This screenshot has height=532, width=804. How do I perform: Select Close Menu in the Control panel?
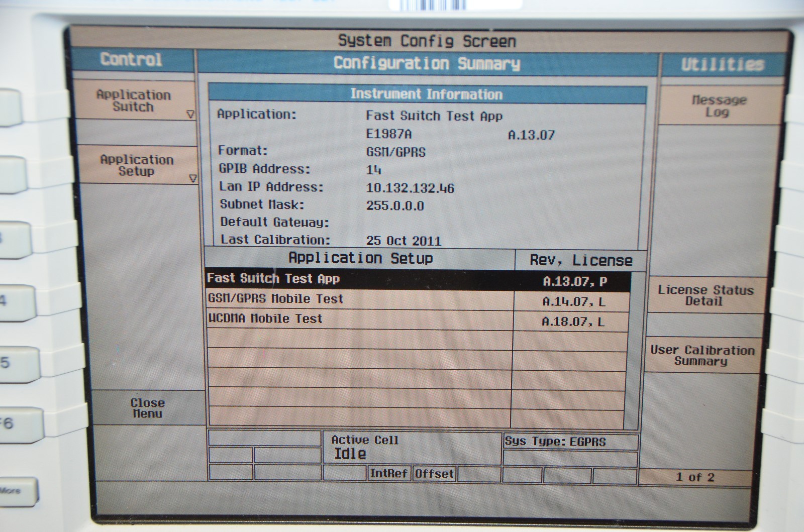coord(147,408)
